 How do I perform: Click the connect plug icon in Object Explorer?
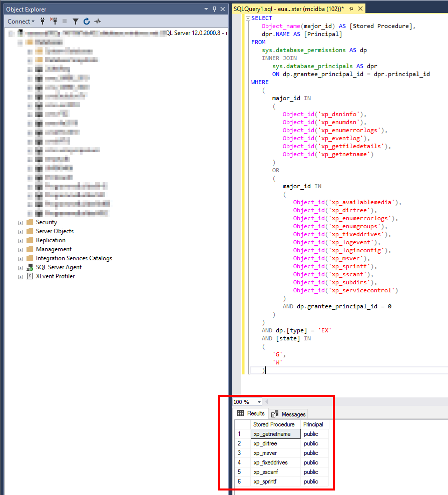coord(43,22)
